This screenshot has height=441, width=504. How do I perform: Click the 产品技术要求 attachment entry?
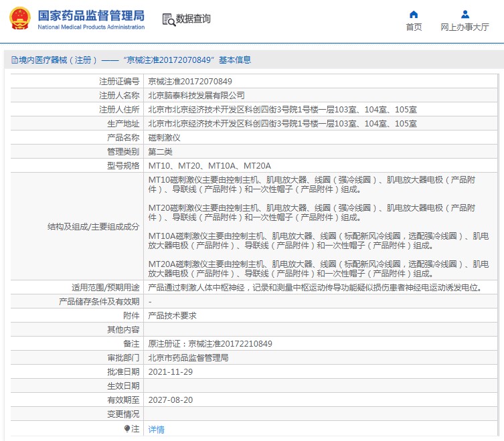[172, 315]
